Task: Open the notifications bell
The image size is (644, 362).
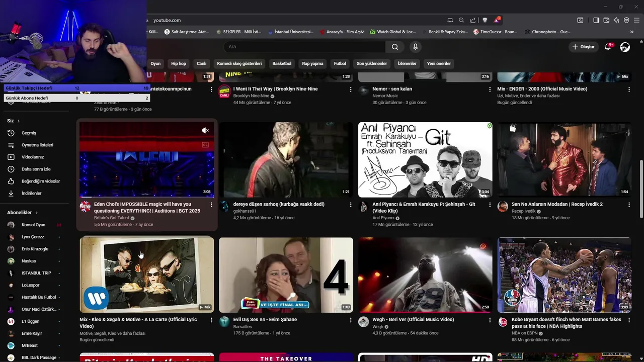Action: coord(608,47)
